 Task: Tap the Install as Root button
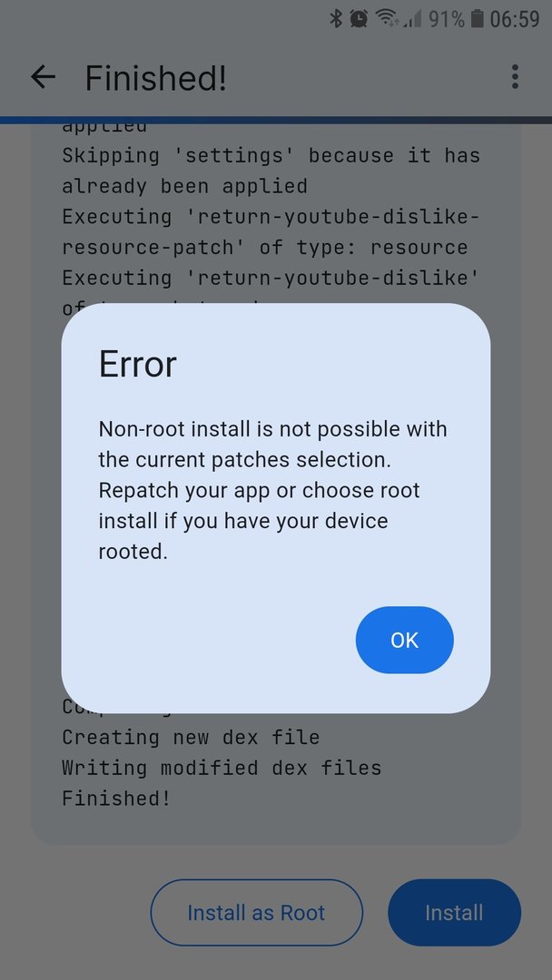pyautogui.click(x=256, y=913)
